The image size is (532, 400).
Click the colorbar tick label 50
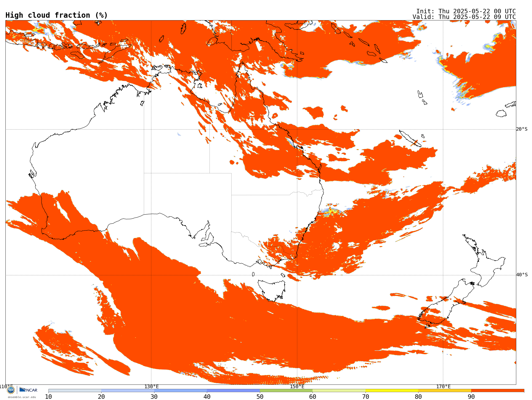(x=260, y=397)
